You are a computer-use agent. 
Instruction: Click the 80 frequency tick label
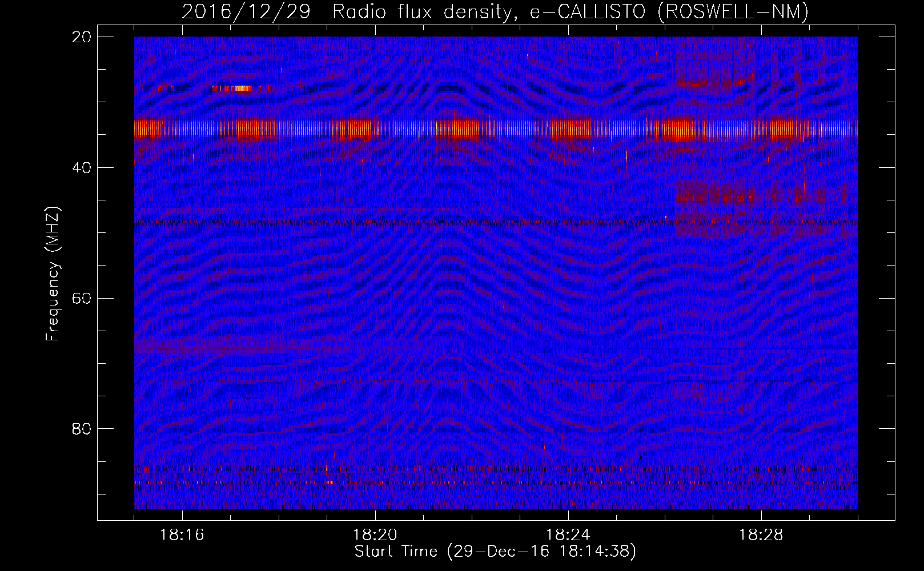(x=82, y=429)
